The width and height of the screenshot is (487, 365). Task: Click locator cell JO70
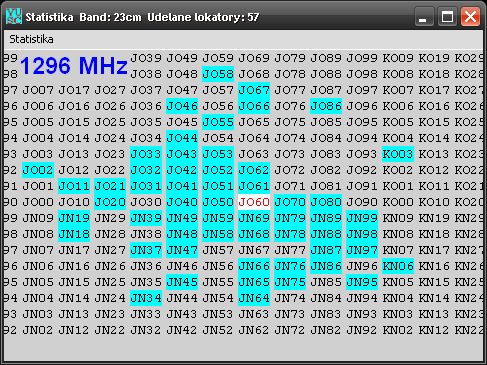tap(290, 202)
